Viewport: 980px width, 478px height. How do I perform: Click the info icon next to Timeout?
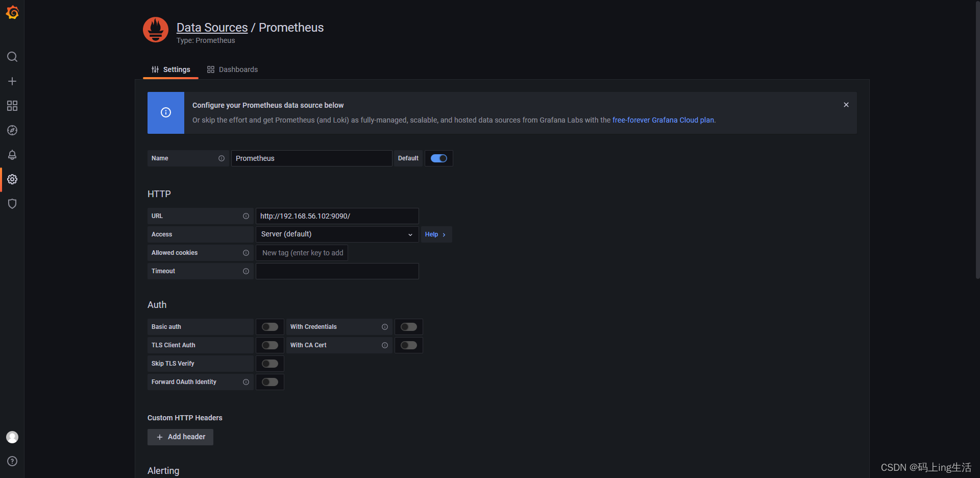(246, 271)
